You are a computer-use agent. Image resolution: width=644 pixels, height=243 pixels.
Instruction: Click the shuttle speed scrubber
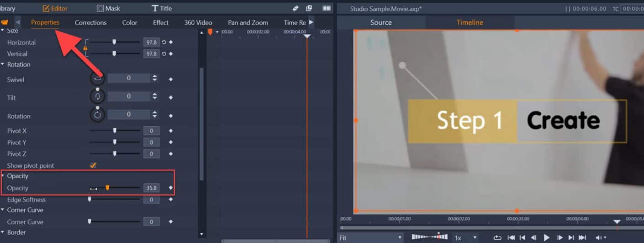pyautogui.click(x=429, y=237)
